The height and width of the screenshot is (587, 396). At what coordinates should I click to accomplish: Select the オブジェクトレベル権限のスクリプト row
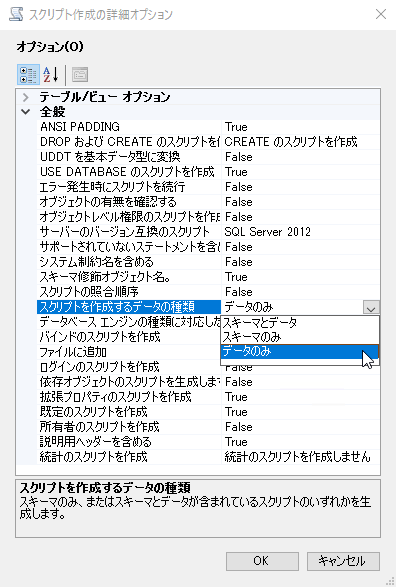[128, 217]
